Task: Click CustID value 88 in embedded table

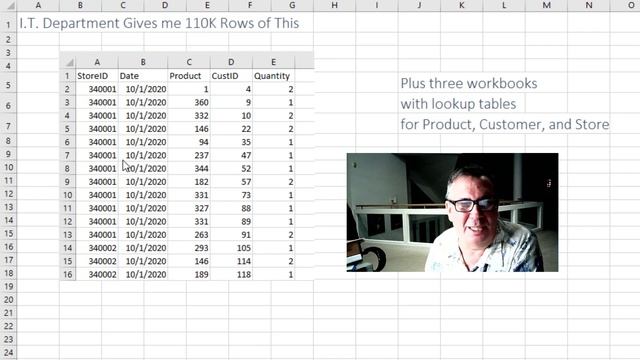Action: (246, 208)
